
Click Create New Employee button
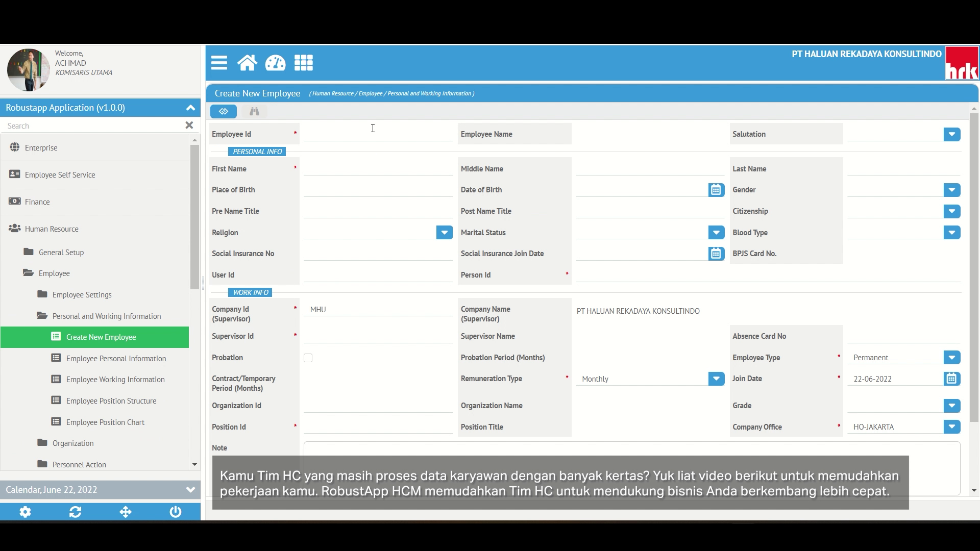(101, 336)
